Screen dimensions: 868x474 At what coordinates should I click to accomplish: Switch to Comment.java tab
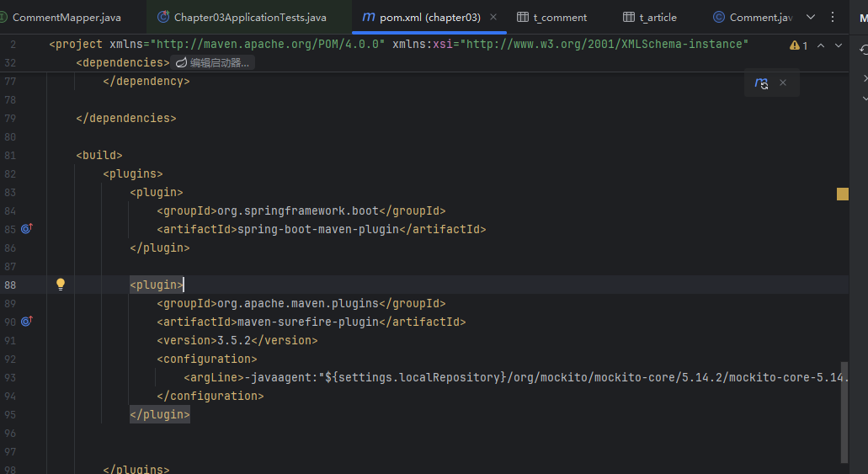click(753, 17)
